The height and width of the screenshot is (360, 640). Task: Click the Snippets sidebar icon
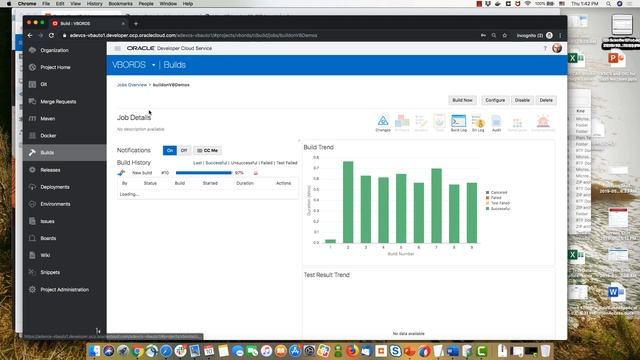coord(32,272)
